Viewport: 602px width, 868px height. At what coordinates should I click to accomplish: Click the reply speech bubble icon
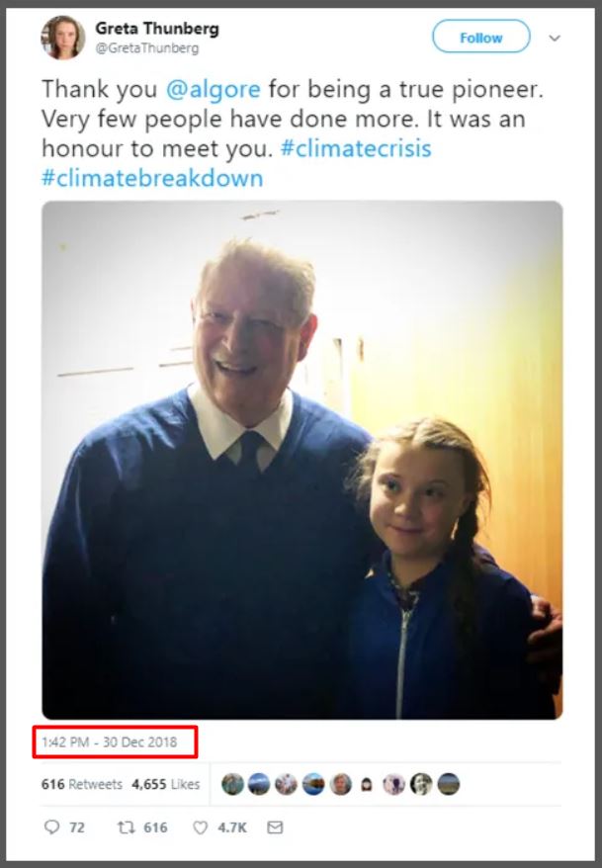pyautogui.click(x=51, y=827)
